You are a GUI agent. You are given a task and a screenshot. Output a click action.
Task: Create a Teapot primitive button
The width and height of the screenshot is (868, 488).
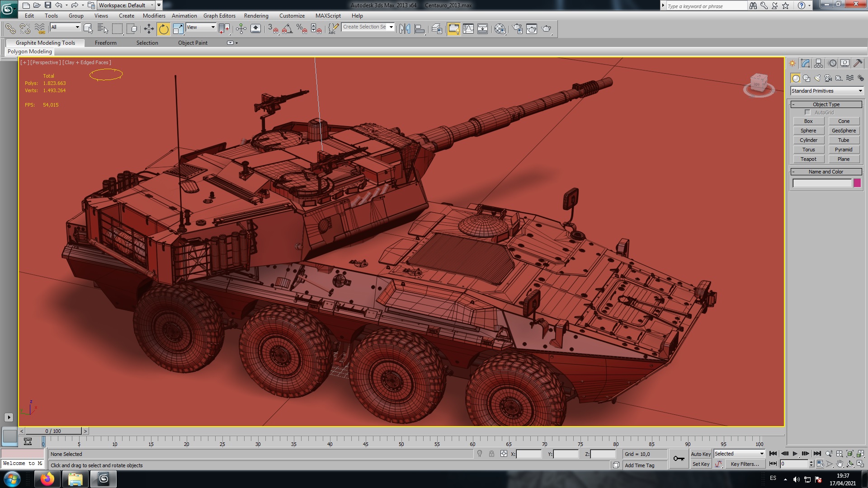808,159
